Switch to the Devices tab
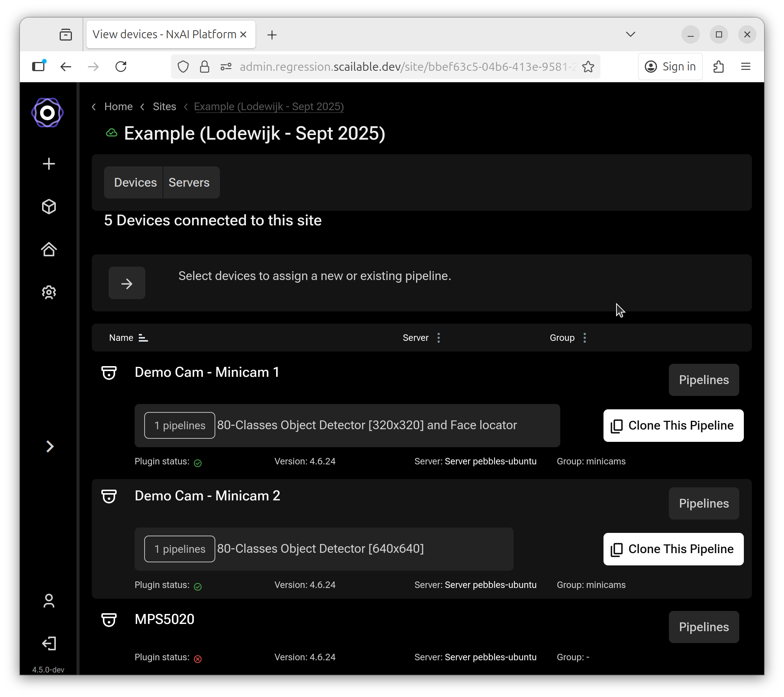Image resolution: width=784 pixels, height=697 pixels. (x=135, y=182)
